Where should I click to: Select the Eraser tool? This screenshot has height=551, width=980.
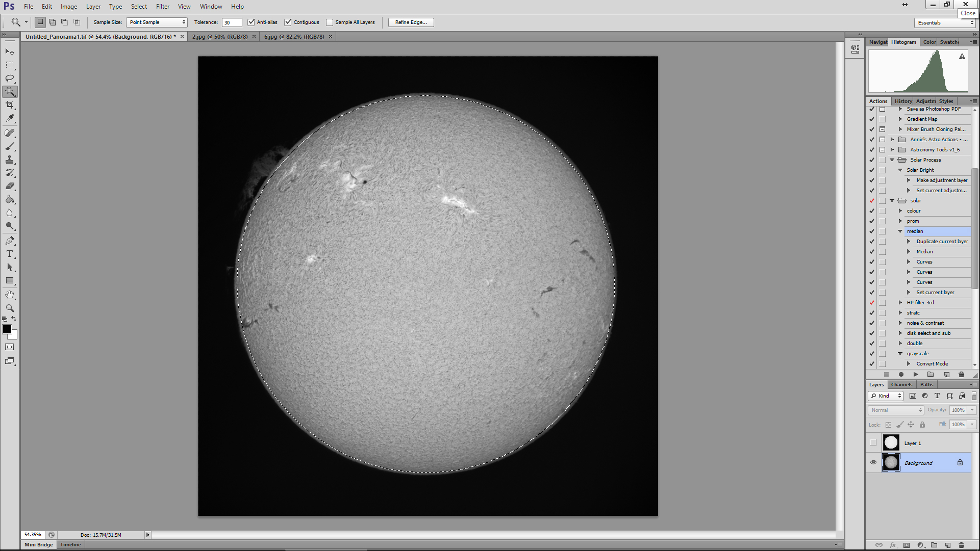[x=10, y=186]
